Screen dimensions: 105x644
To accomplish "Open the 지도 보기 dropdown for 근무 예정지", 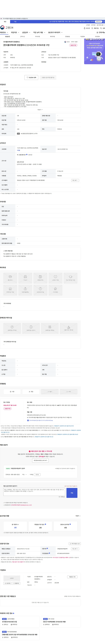I will (x=75, y=180).
